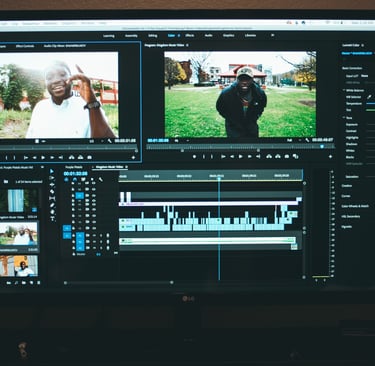This screenshot has height=366, width=375.
Task: Expand the Vignette section
Action: pyautogui.click(x=347, y=227)
